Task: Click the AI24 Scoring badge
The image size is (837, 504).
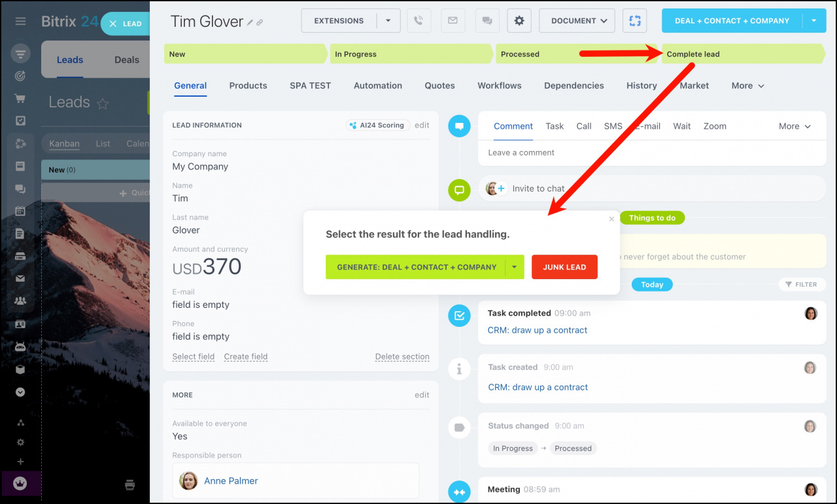Action: pos(377,125)
